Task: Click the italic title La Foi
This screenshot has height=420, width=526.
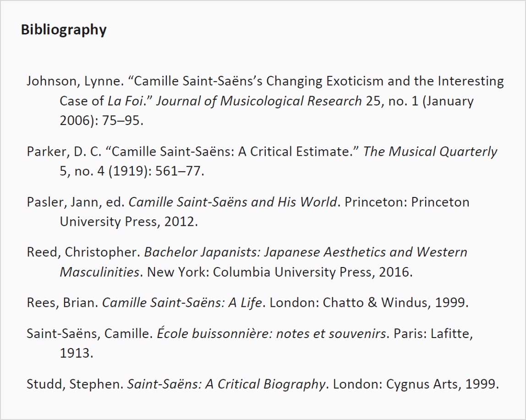Action: coord(125,101)
